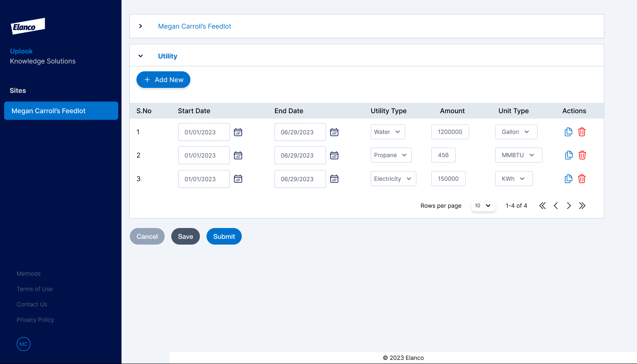Duplicate the Water utility row
This screenshot has width=637, height=364.
(569, 132)
